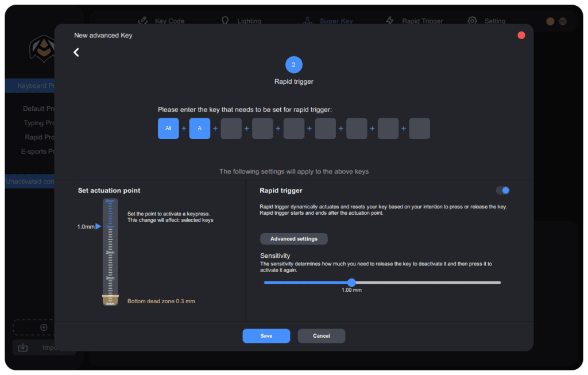Open the Key Code tab

[161, 21]
